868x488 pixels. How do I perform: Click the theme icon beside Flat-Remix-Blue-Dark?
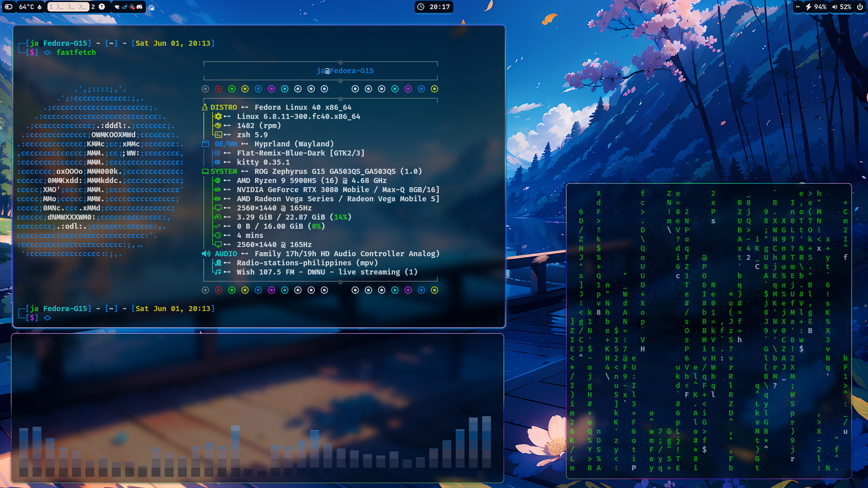[x=217, y=153]
